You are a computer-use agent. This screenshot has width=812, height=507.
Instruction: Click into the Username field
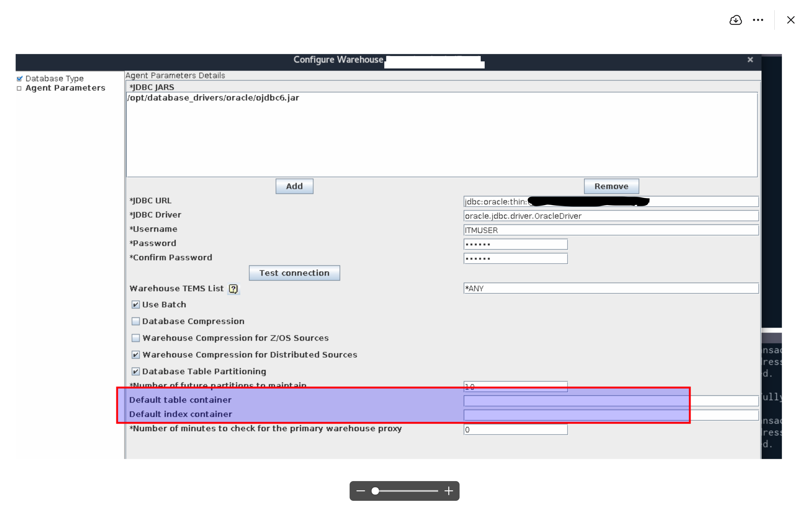click(611, 230)
